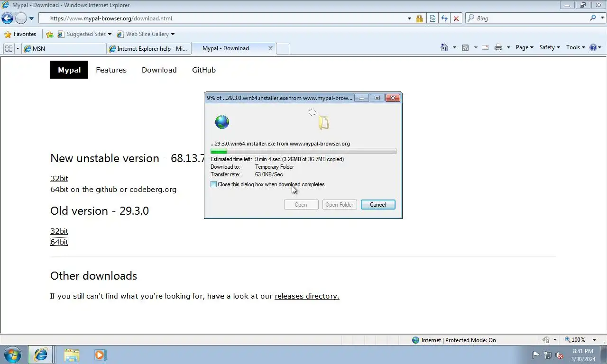Click the globe icon in download dialog
607x364 pixels.
pyautogui.click(x=222, y=122)
